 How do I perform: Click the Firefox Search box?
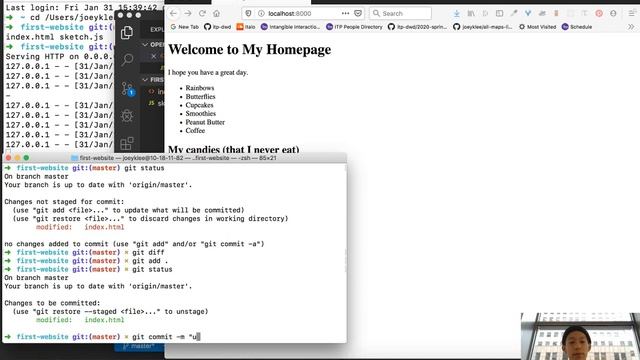400,13
